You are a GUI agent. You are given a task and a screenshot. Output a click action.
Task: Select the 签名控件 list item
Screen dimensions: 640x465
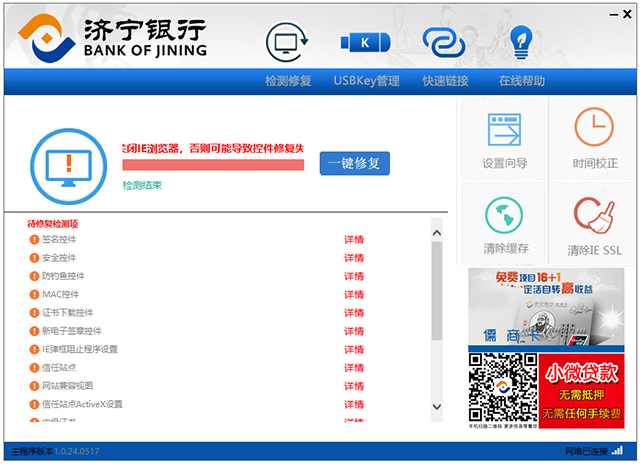coord(59,240)
